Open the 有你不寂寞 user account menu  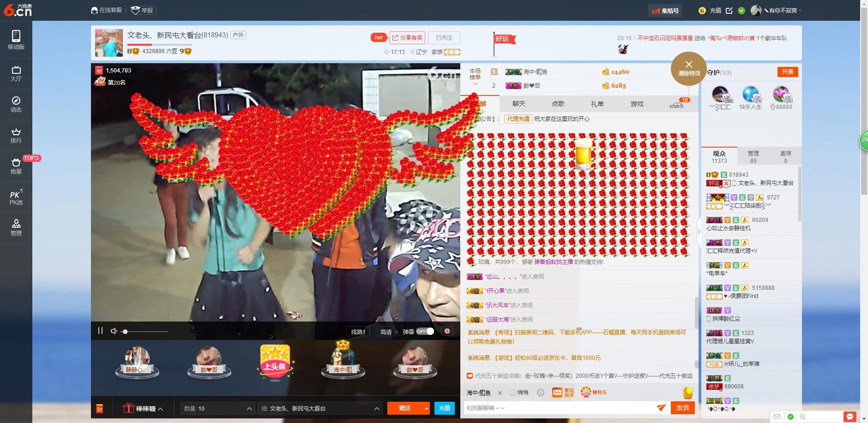tap(776, 11)
